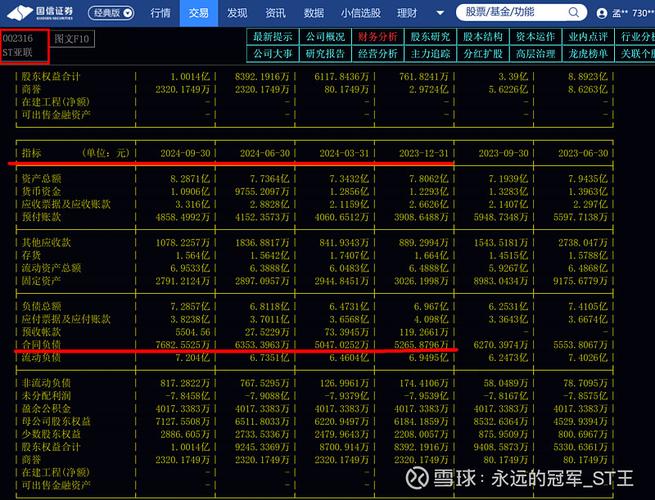The height and width of the screenshot is (500, 655).
Task: Click the user account avatar icon
Action: click(602, 14)
